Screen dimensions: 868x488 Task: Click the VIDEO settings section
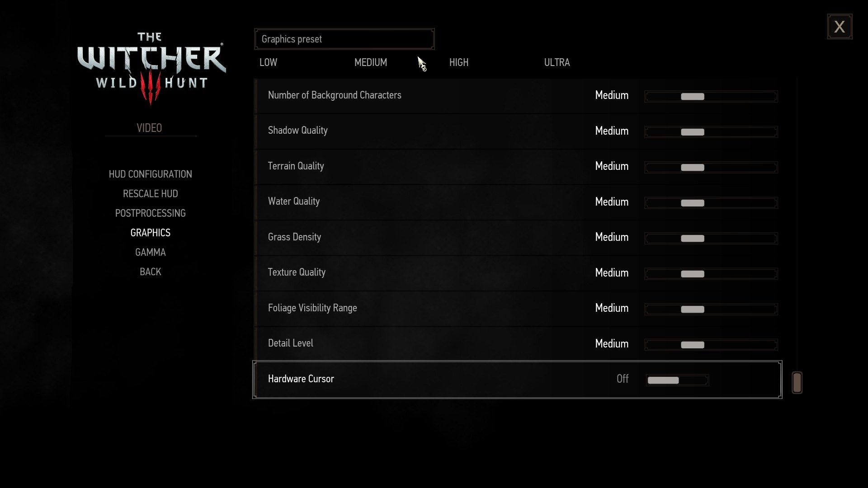(x=149, y=127)
